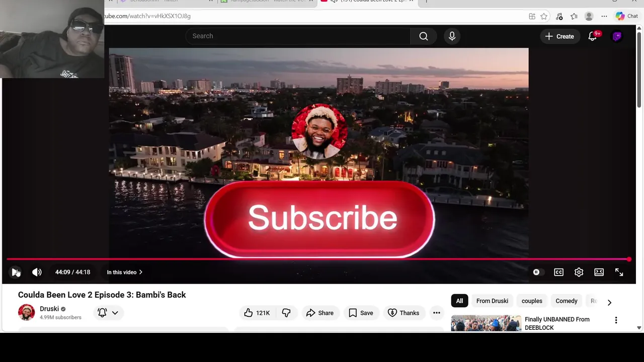Screen dimensions: 644x362
Task: Click the 'Coulda Been Love 2 Episode 3' title
Action: click(102, 295)
